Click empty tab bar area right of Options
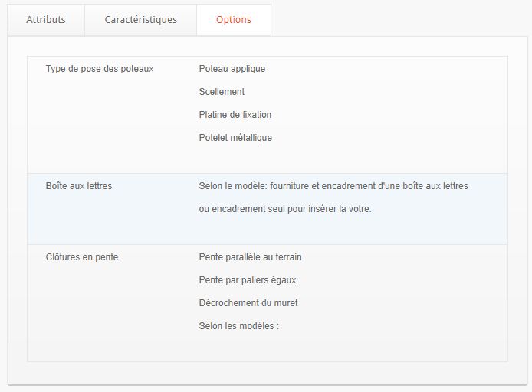 coord(399,20)
